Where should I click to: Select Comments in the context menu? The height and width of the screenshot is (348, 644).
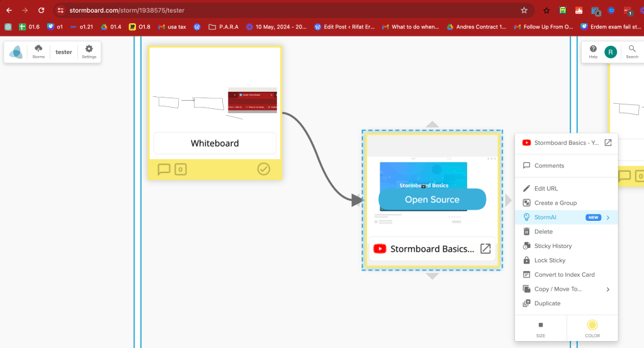567,166
